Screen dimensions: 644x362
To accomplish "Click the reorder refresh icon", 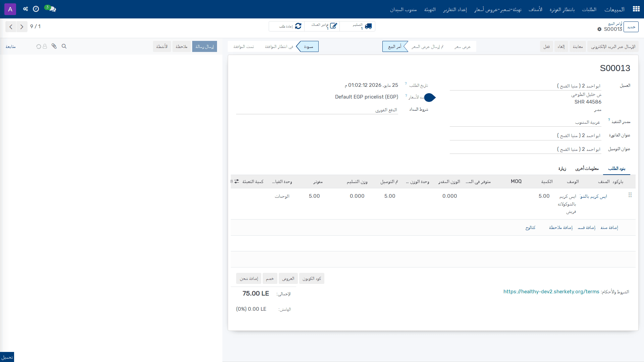I will click(x=298, y=26).
